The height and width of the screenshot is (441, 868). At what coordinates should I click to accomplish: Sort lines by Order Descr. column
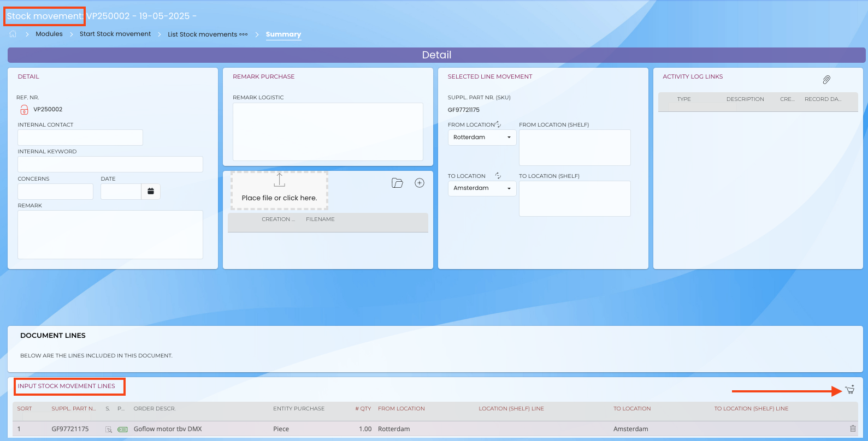[155, 409]
